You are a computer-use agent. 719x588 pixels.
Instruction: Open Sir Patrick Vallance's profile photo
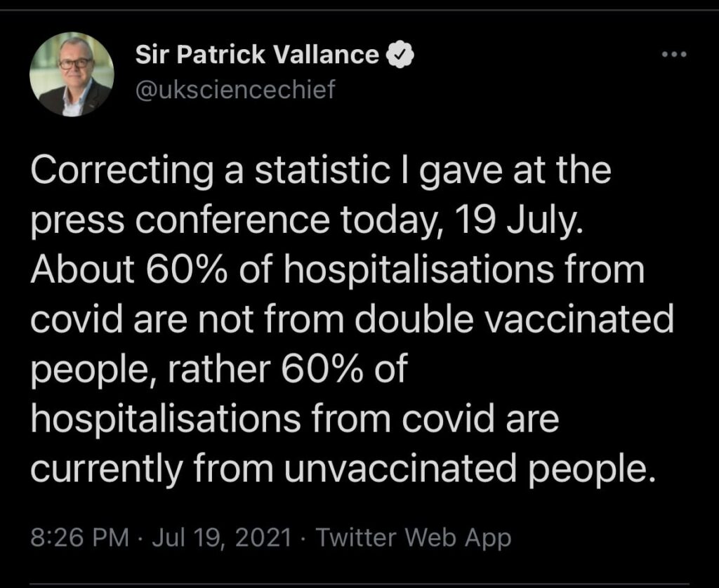[72, 74]
